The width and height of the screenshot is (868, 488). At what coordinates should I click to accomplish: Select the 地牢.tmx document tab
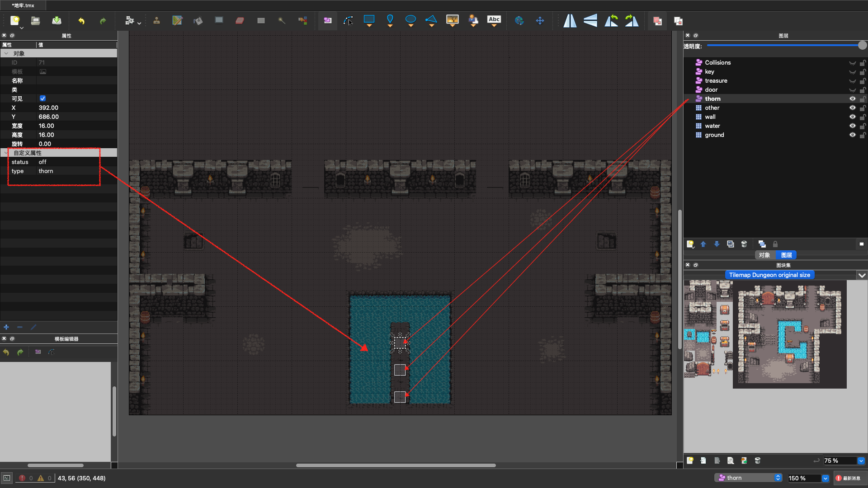click(x=23, y=5)
